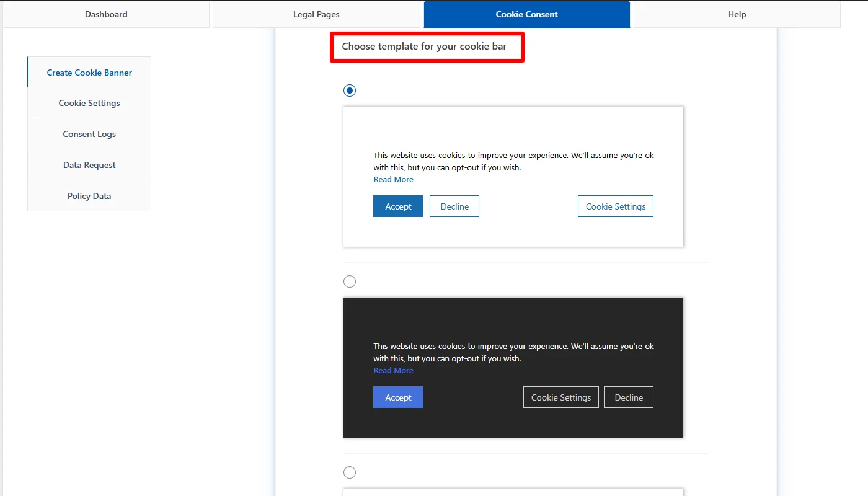Open Policy Data sidebar item
868x496 pixels.
click(89, 196)
